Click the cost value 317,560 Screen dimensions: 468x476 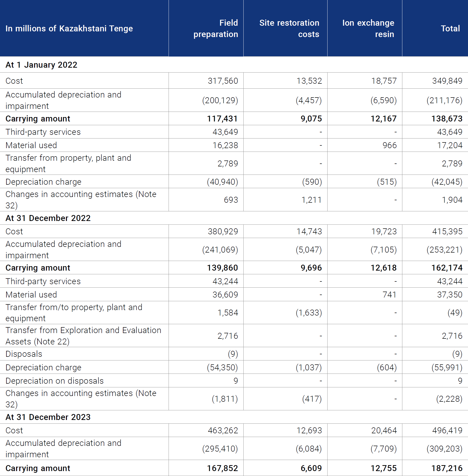[x=223, y=81]
